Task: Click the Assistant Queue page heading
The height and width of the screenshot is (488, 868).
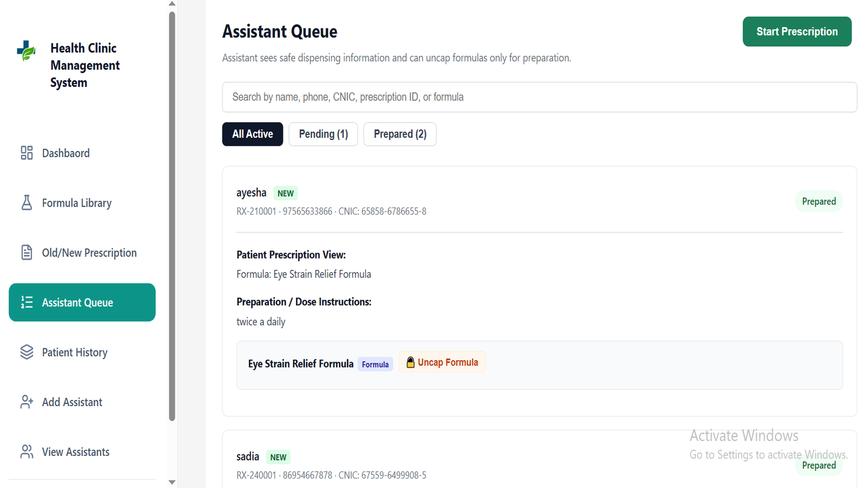Action: coord(280,31)
